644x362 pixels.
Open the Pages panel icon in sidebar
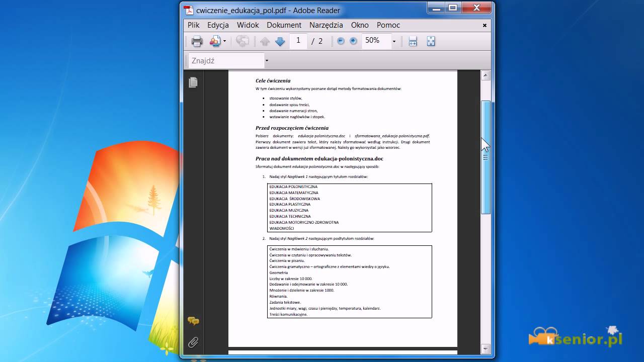[193, 82]
